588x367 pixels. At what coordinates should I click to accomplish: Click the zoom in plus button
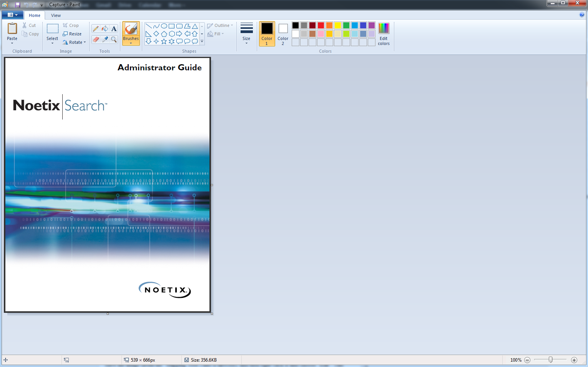574,360
